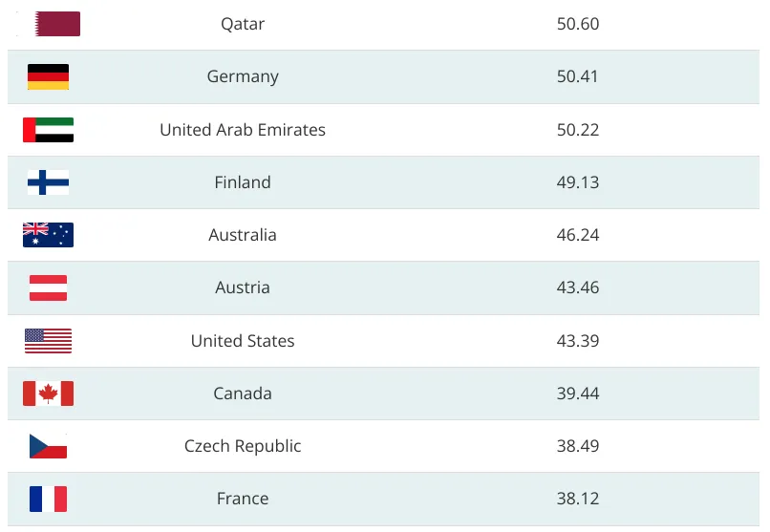Click the Czech Republic flag icon
The image size is (770, 532).
tap(48, 446)
